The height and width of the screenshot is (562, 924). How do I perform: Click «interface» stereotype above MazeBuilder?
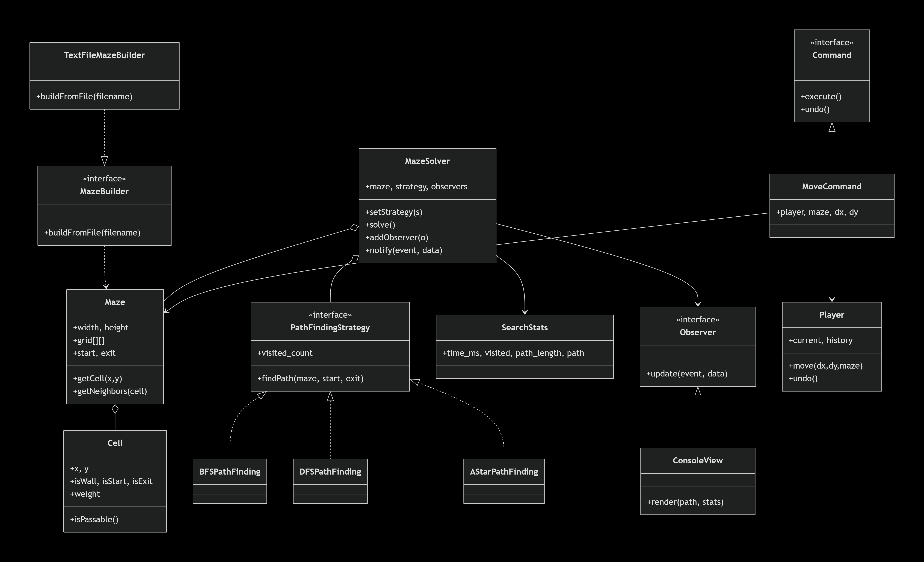point(104,179)
